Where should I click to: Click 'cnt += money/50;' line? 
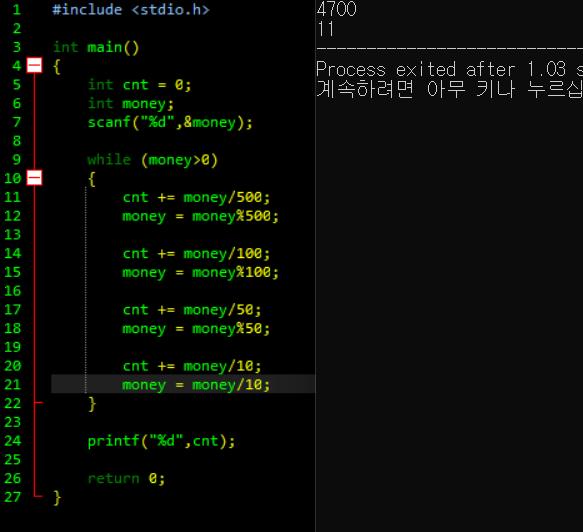pyautogui.click(x=192, y=310)
